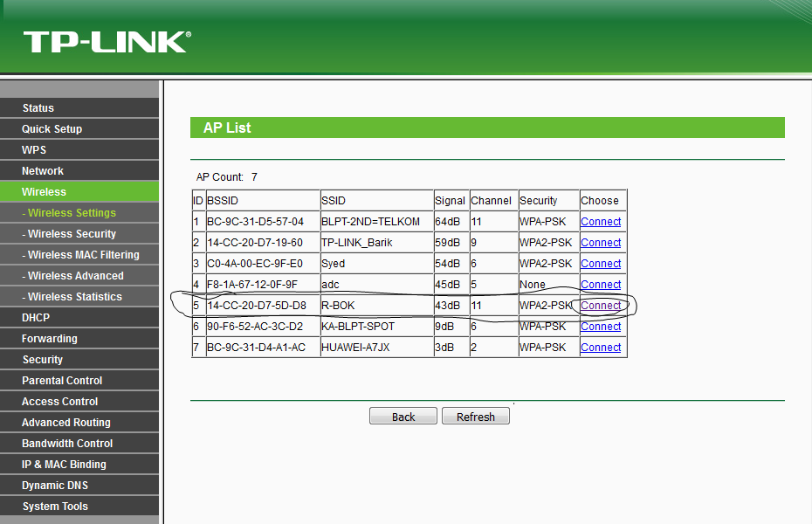Viewport: 812px width, 524px height.
Task: Open Parental Control settings
Action: tap(79, 381)
